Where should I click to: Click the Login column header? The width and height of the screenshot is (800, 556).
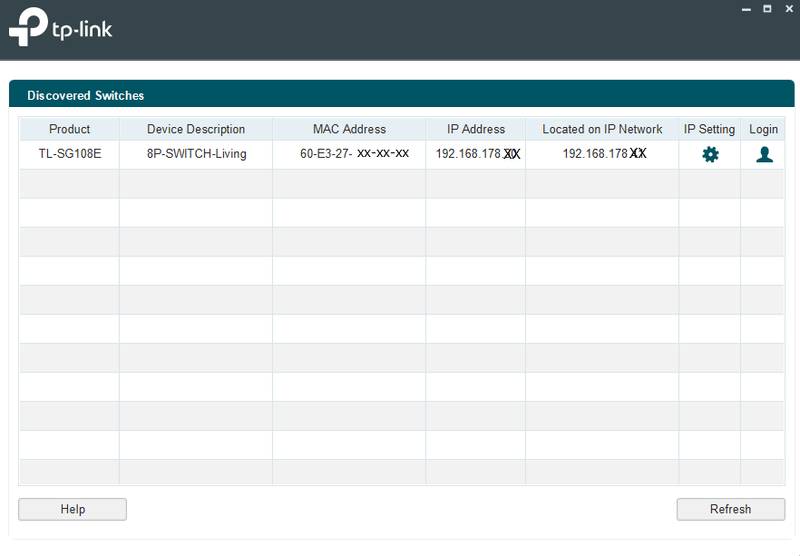coord(763,129)
